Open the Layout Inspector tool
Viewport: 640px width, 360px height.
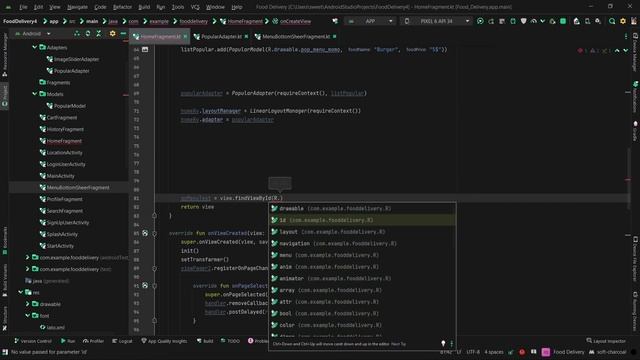click(606, 341)
